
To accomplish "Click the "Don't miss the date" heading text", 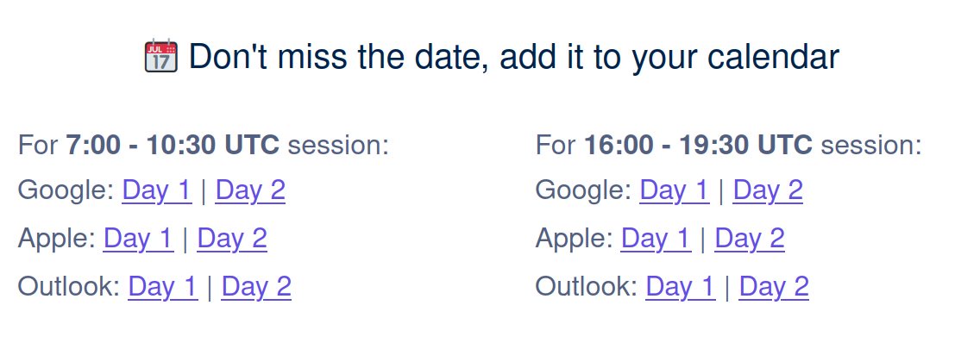I will pyautogui.click(x=514, y=56).
